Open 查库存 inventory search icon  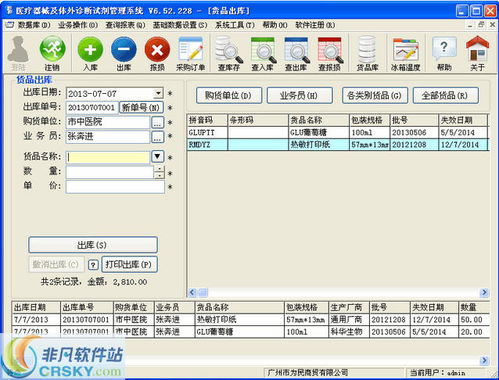coord(229,53)
